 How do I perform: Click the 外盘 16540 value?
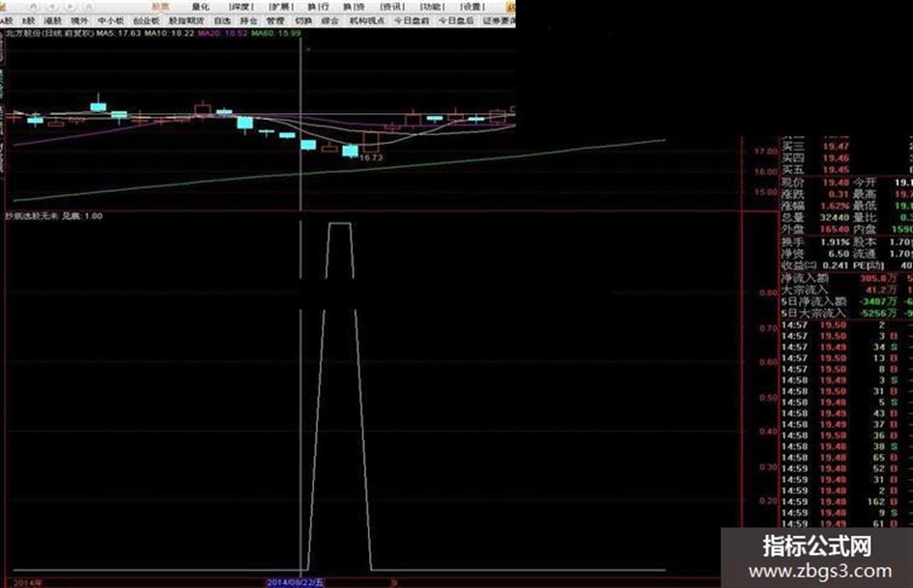(x=834, y=230)
